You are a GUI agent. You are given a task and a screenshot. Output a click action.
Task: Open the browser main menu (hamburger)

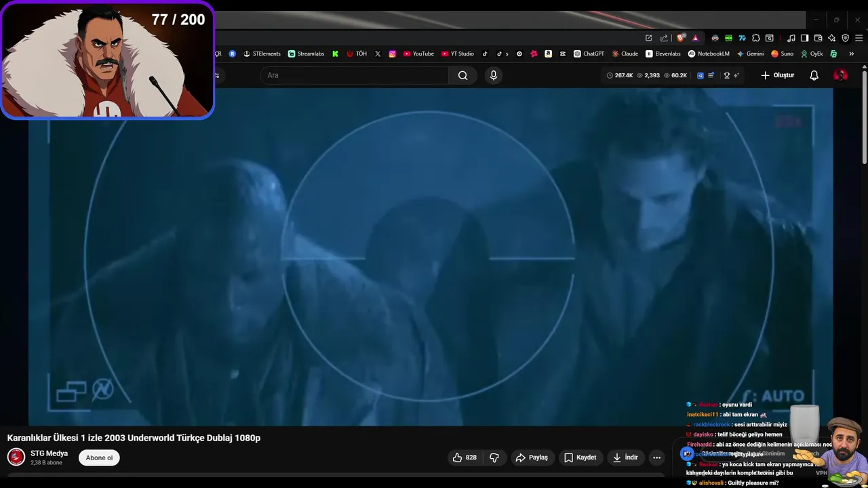(859, 38)
